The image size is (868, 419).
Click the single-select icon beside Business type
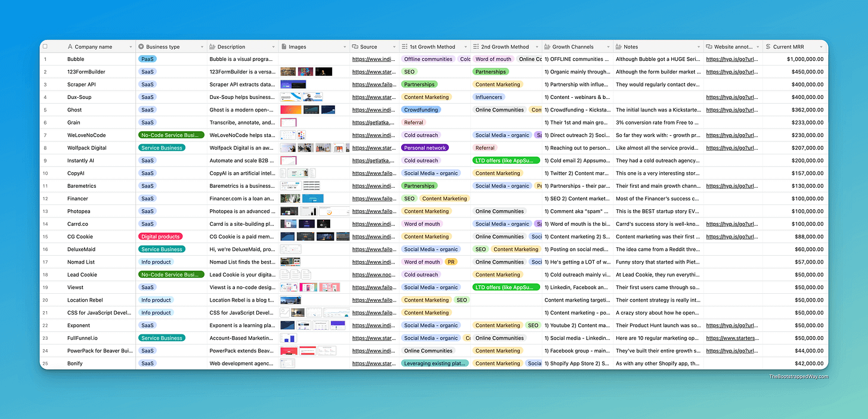pos(141,46)
